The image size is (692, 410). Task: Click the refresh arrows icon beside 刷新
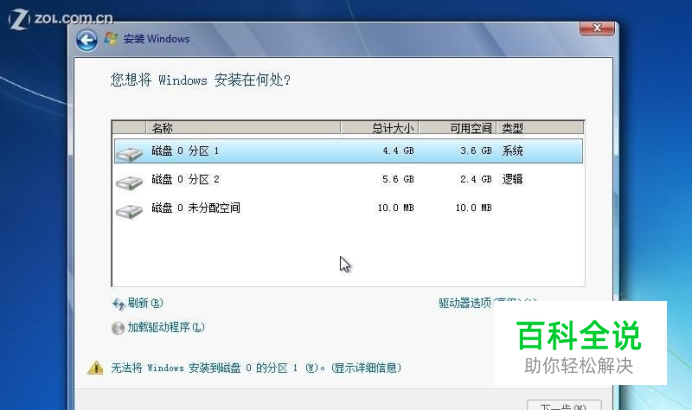pyautogui.click(x=118, y=304)
